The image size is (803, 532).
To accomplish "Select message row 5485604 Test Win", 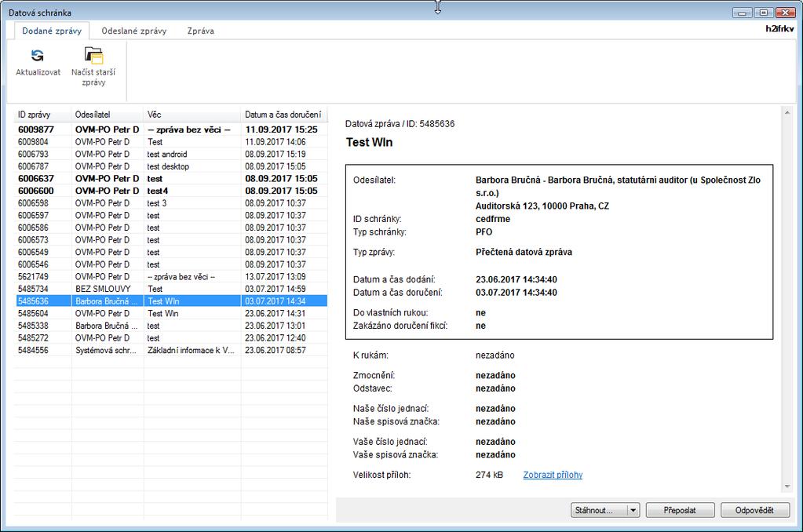I will click(171, 313).
